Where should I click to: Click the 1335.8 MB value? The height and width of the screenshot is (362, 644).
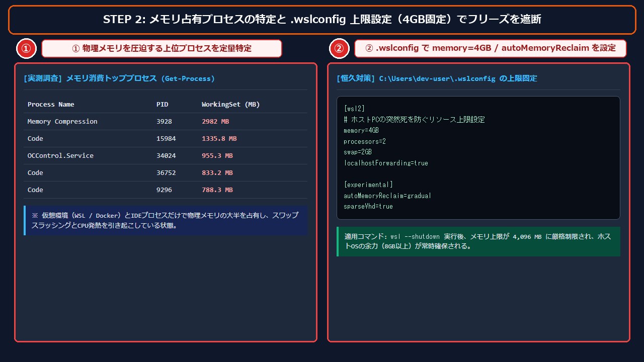(219, 139)
